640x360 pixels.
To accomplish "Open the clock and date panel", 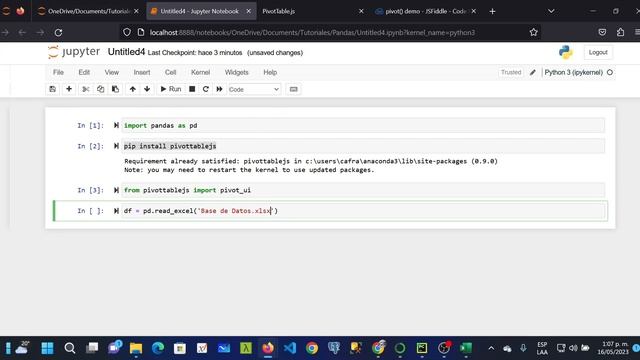I will click(x=613, y=348).
